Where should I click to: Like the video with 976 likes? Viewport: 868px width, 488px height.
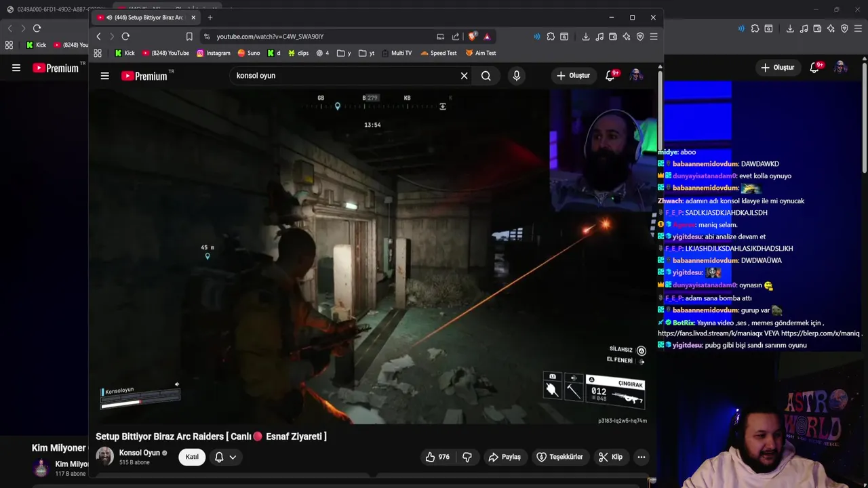tap(437, 457)
